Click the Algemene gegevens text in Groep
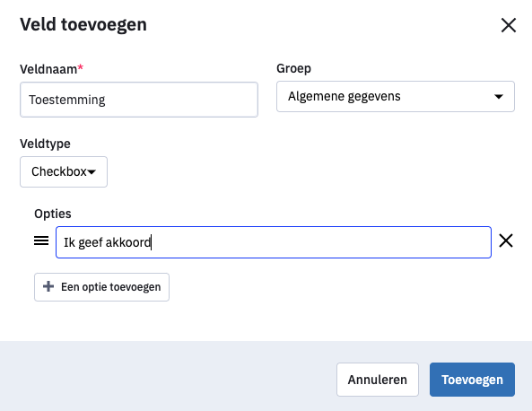Image resolution: width=532 pixels, height=411 pixels. [x=344, y=96]
